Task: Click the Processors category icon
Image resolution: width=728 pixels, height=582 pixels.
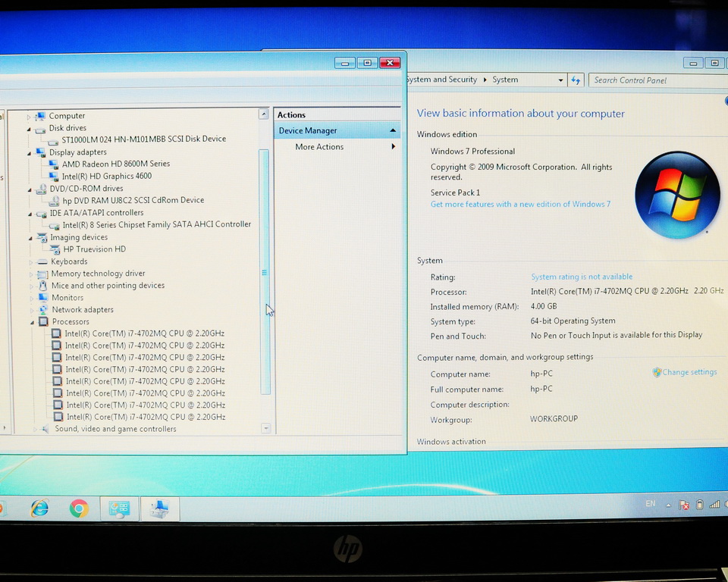Action: pyautogui.click(x=44, y=321)
